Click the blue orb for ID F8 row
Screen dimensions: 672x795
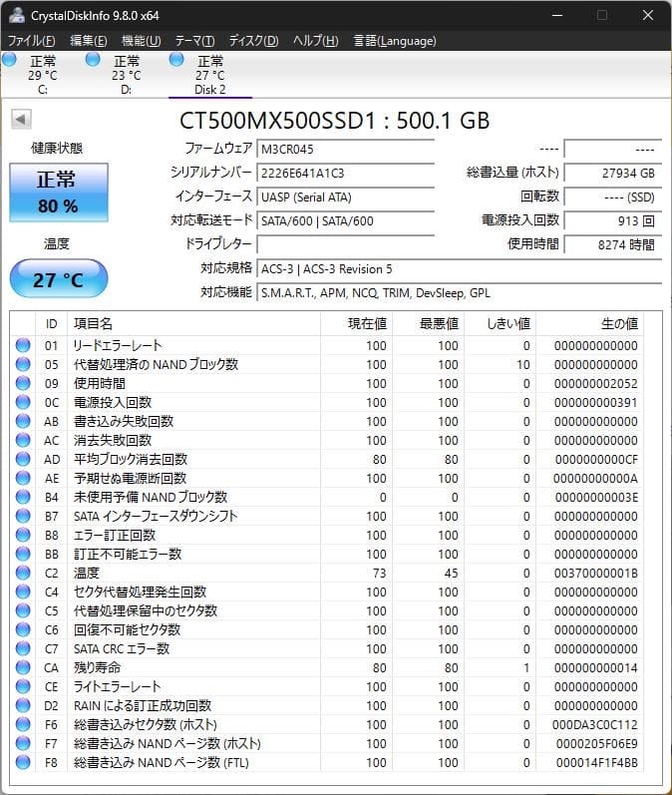[23, 762]
